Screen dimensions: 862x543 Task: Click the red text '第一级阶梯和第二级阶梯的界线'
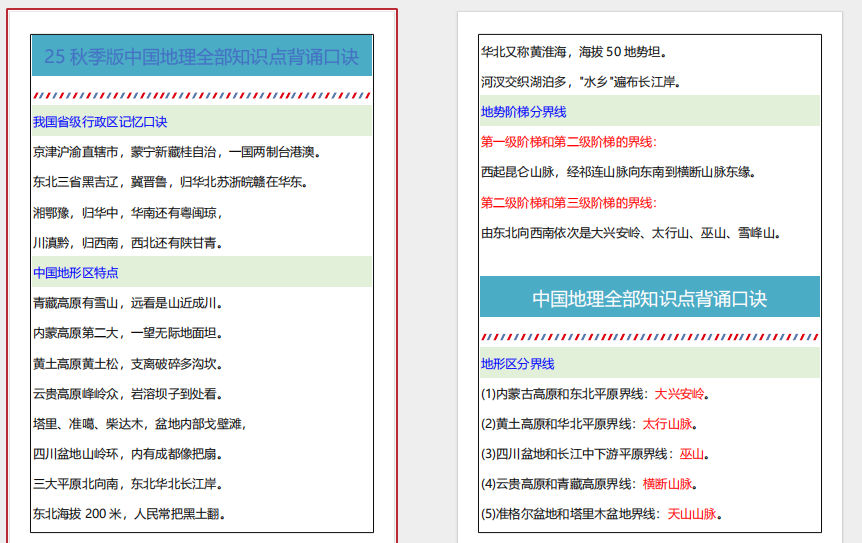pyautogui.click(x=568, y=142)
